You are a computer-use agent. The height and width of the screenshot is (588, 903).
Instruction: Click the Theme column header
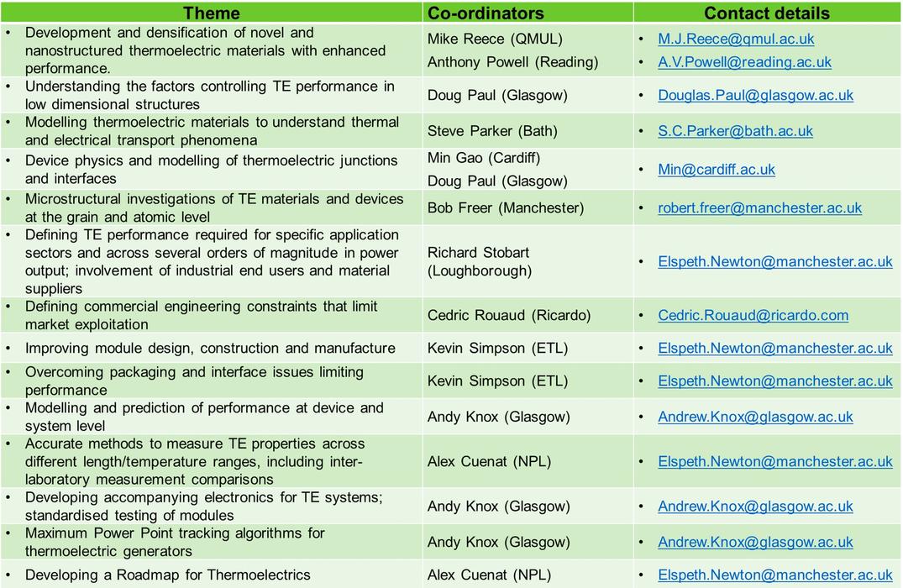point(212,13)
